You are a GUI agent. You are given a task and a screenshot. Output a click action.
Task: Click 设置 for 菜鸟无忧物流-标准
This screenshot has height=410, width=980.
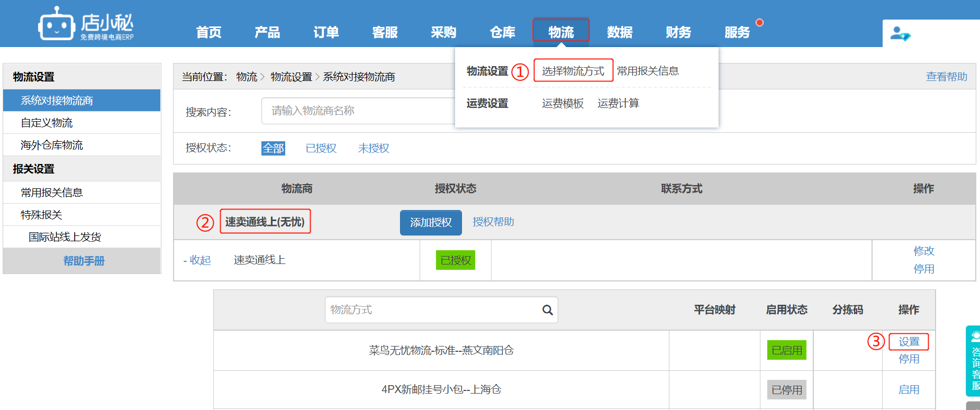(909, 342)
